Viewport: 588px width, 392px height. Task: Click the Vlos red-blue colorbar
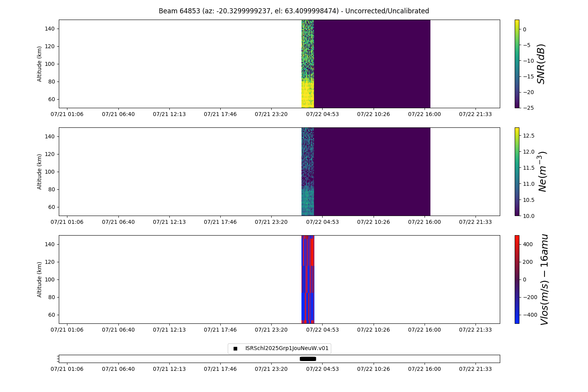pyautogui.click(x=517, y=279)
